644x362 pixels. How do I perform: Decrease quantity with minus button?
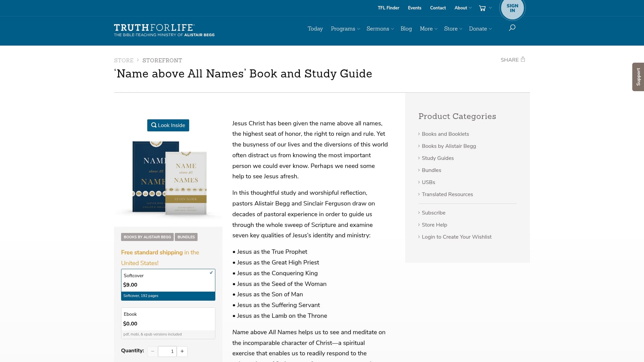coord(153,351)
